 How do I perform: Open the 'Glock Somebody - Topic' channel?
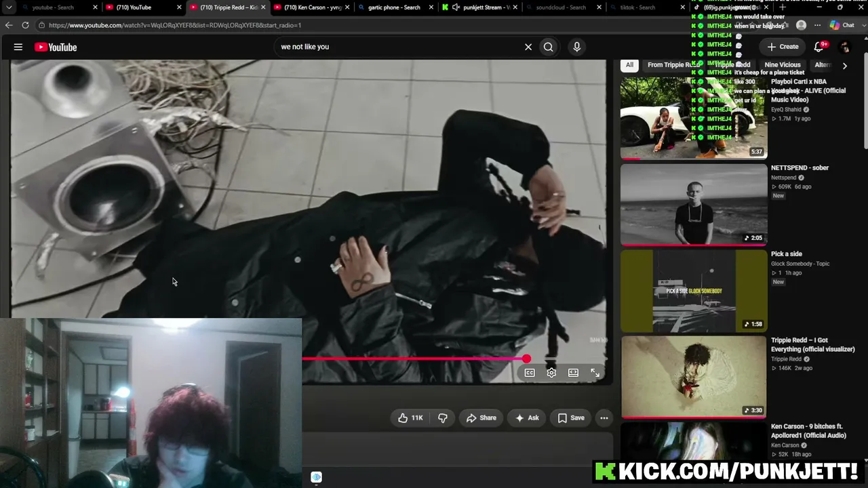pyautogui.click(x=800, y=264)
